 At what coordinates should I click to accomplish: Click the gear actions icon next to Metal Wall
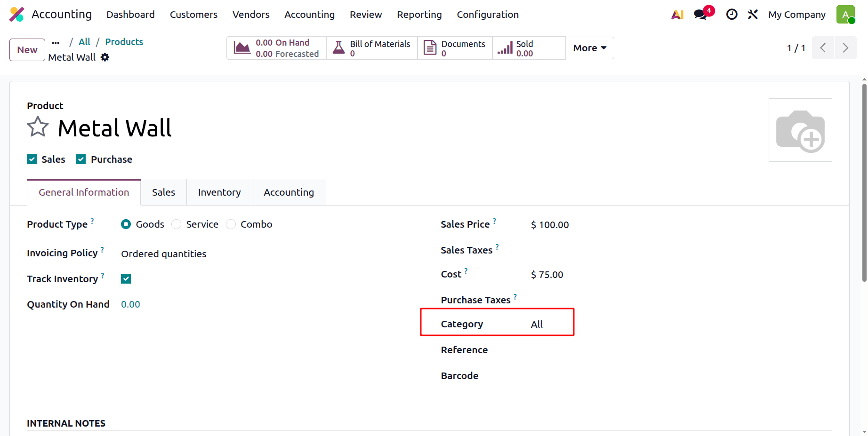(x=105, y=57)
